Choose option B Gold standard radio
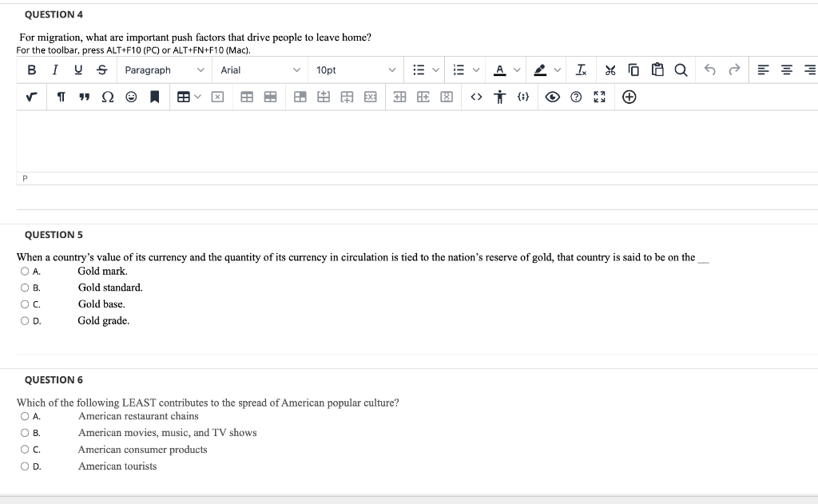 tap(25, 288)
